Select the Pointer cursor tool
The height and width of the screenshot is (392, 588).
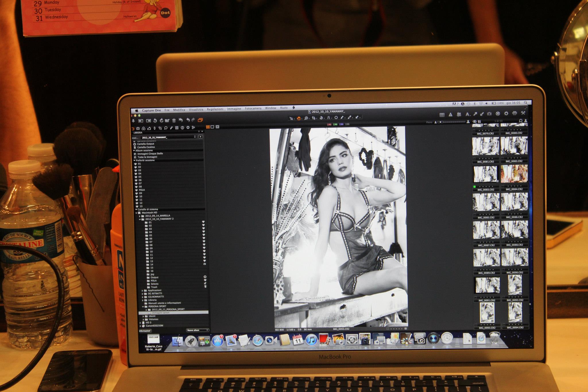coord(291,118)
